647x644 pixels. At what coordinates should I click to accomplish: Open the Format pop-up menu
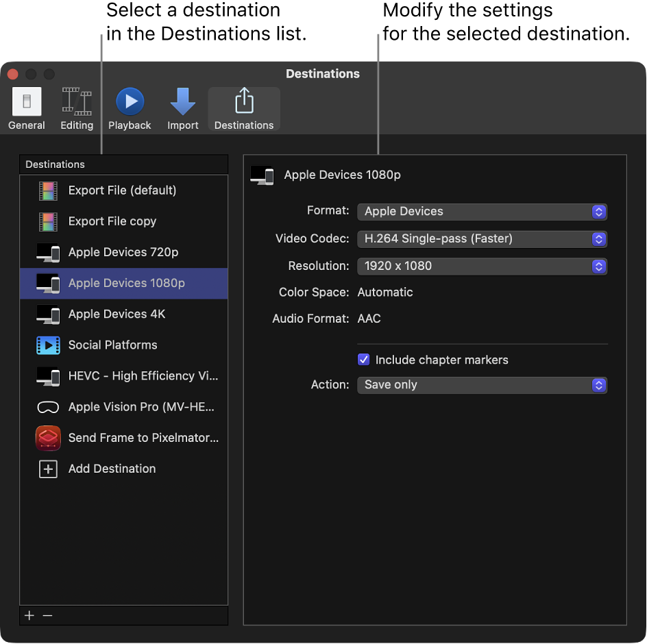(x=482, y=212)
